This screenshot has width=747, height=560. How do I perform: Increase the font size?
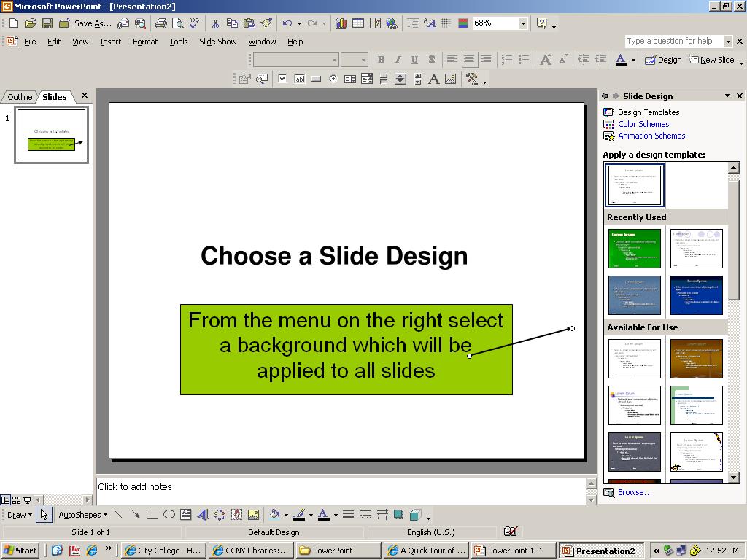click(x=546, y=60)
